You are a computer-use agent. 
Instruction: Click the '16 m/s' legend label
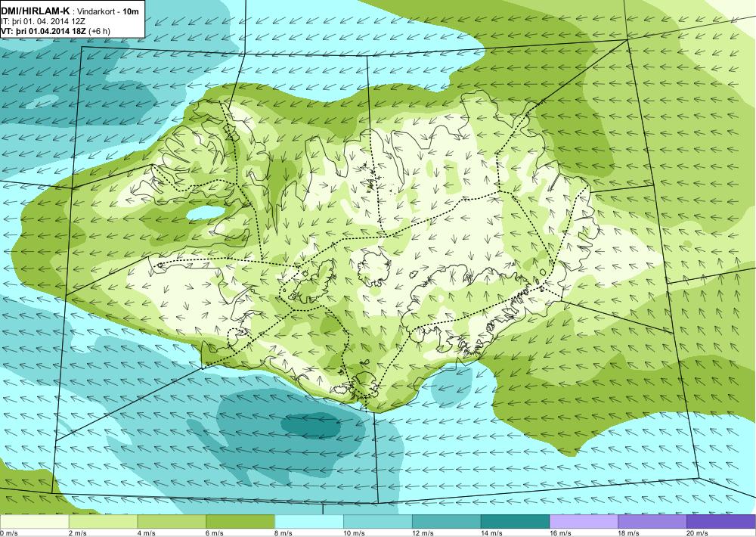(561, 533)
